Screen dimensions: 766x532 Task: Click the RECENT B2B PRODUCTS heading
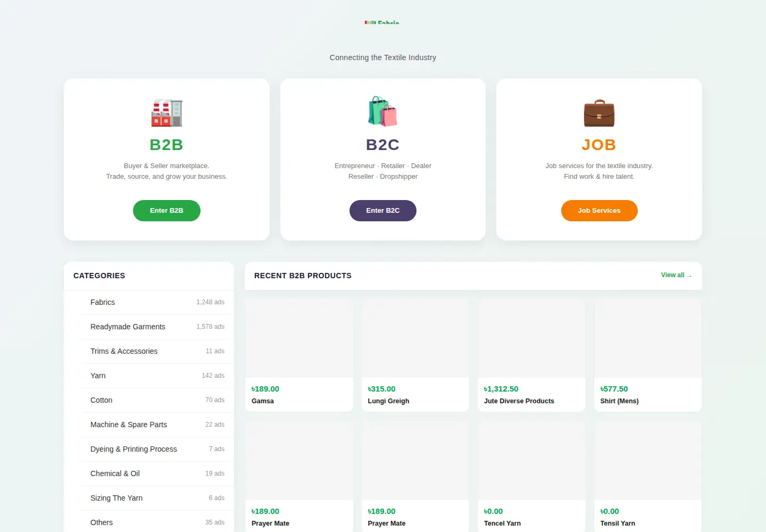(303, 276)
